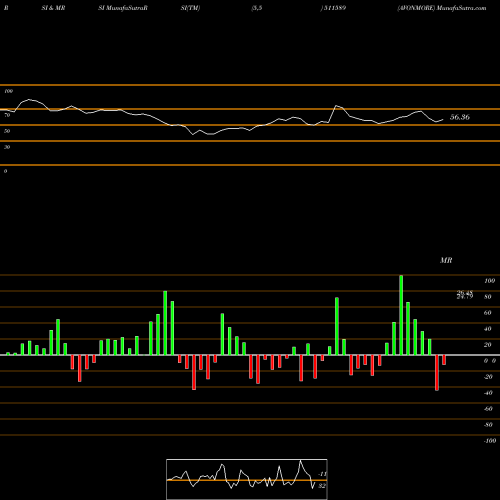The image size is (500, 500).
Task: Click the 80 label on MR axis
Action: pos(488,297)
